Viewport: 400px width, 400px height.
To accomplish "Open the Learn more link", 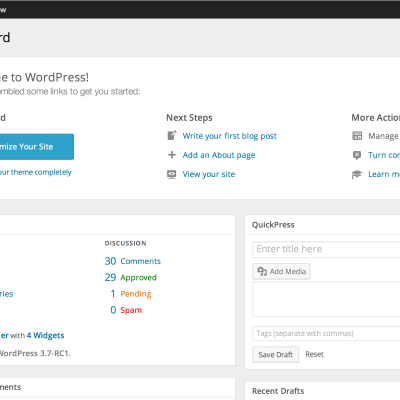I will pyautogui.click(x=384, y=174).
